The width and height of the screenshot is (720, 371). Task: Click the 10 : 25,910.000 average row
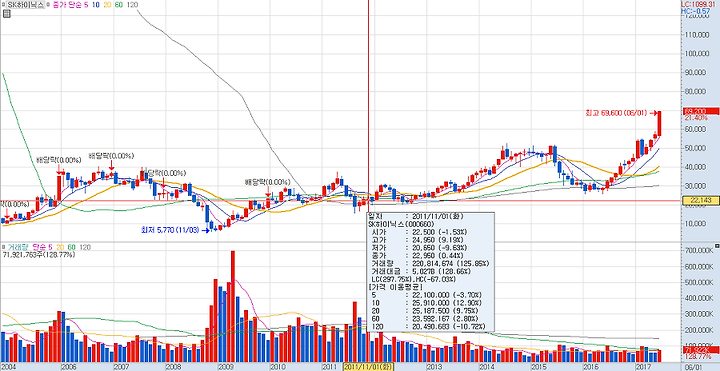(427, 302)
